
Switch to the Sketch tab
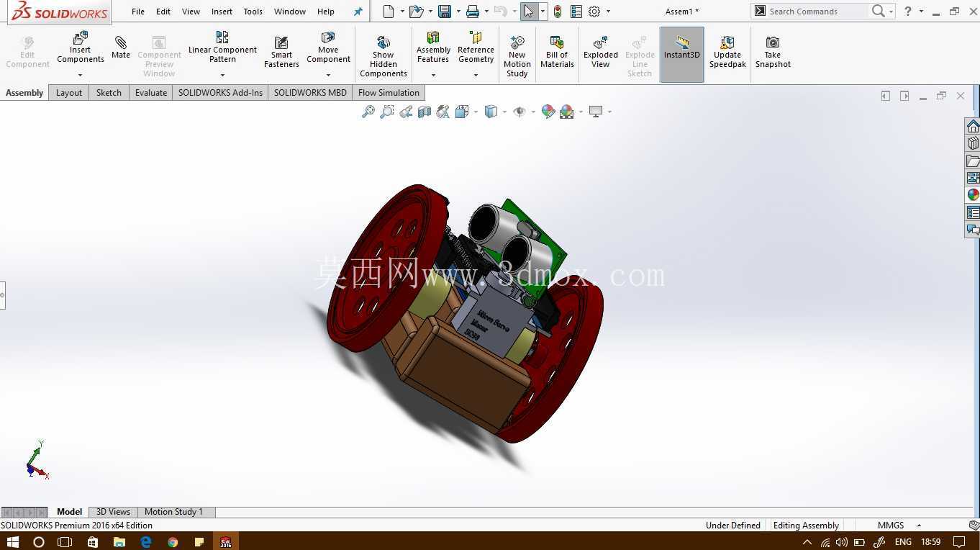pos(109,93)
